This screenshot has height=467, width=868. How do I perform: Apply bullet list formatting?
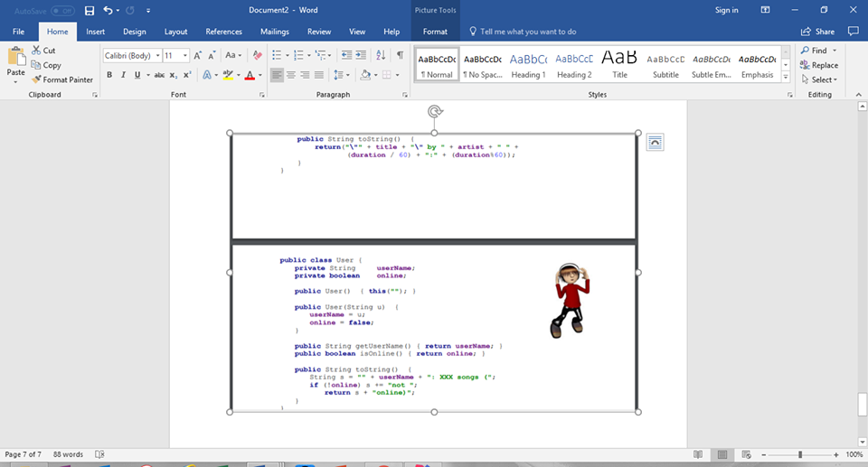tap(277, 55)
